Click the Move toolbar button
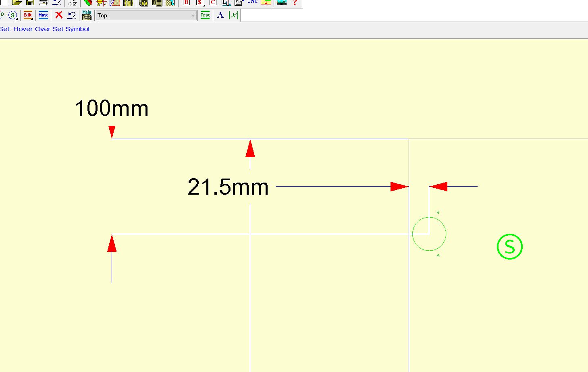The image size is (588, 372). coord(43,15)
